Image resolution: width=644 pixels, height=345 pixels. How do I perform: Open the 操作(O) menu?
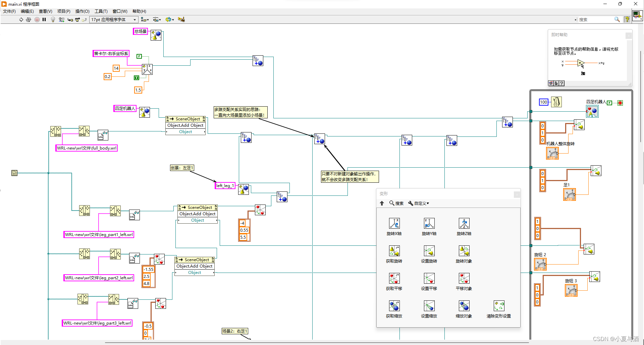pyautogui.click(x=82, y=11)
